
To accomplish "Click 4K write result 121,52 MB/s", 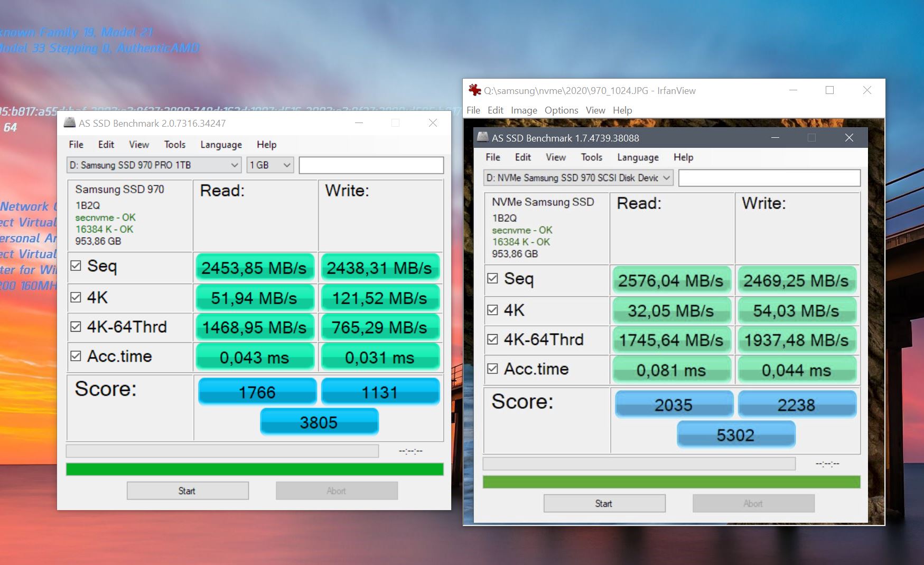I will (380, 298).
